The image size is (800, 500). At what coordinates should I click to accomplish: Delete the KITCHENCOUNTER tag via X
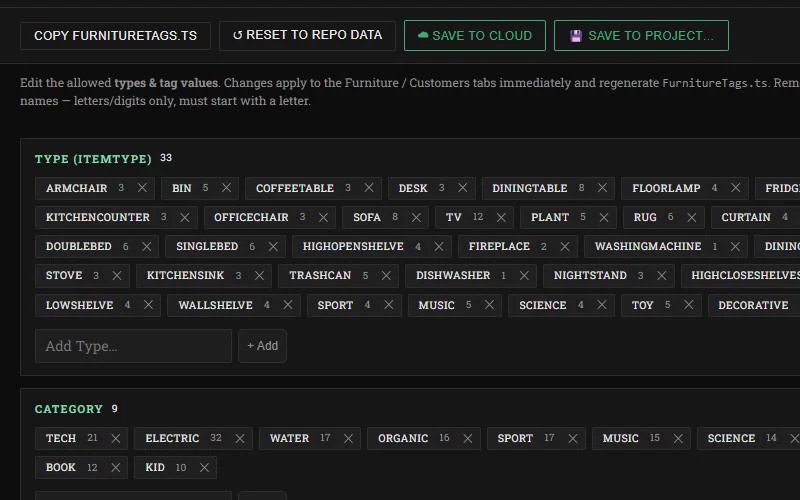tap(185, 217)
